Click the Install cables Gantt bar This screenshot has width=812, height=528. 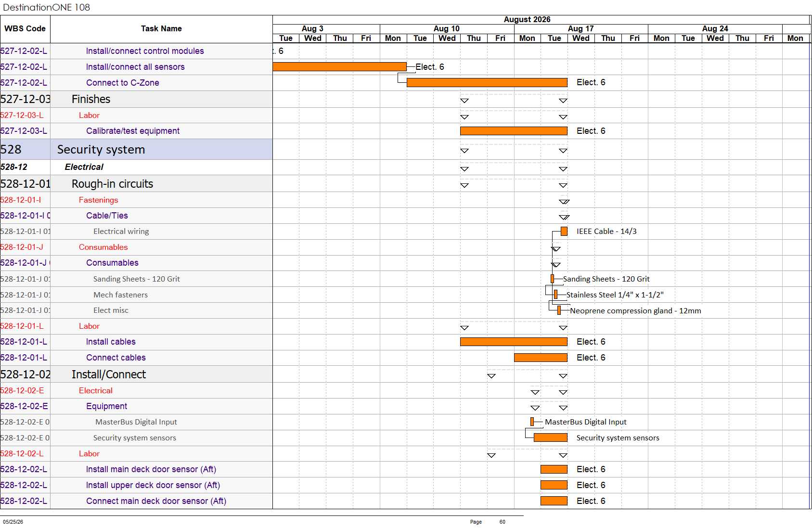514,342
